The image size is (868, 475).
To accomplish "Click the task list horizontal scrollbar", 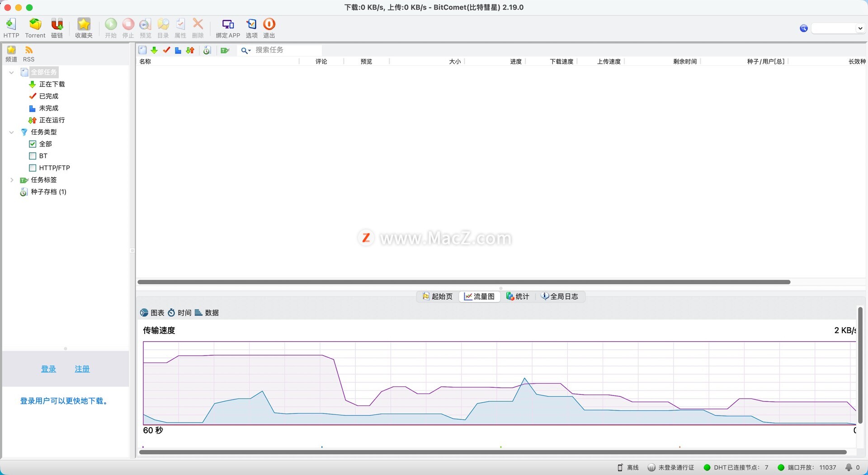I will [463, 282].
